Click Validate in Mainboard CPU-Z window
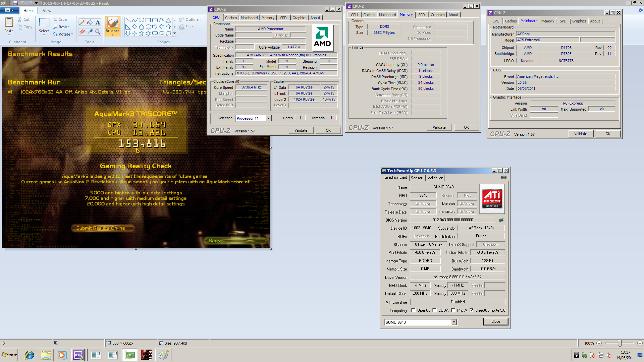The width and height of the screenshot is (644, 362). pyautogui.click(x=581, y=134)
